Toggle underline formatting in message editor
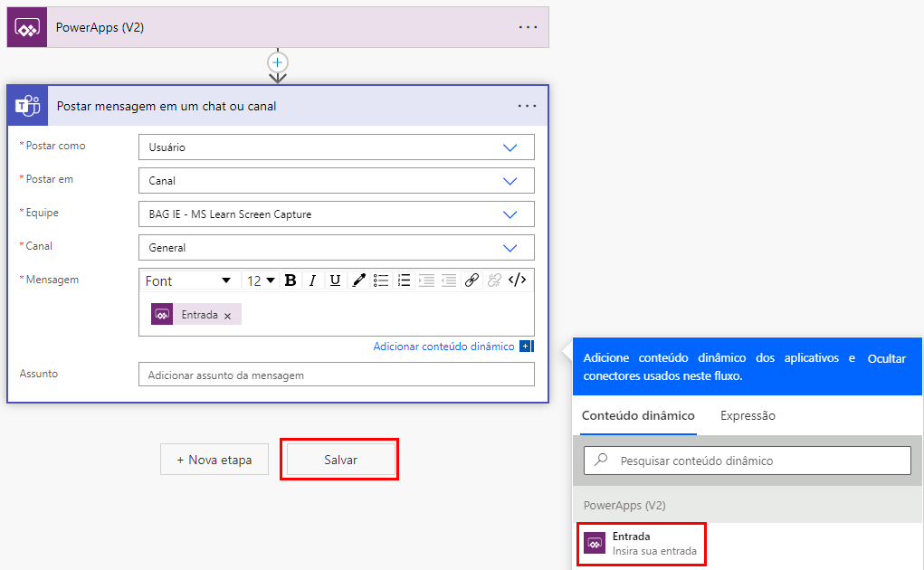Screen dimensions: 924x570 (335, 280)
